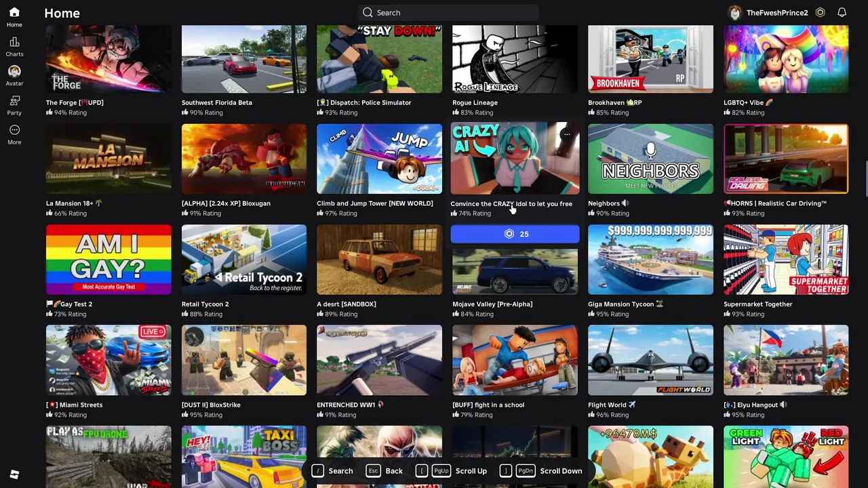This screenshot has width=868, height=488.
Task: Open ENTRENCHED WW1 thumbnail
Action: coord(379,360)
